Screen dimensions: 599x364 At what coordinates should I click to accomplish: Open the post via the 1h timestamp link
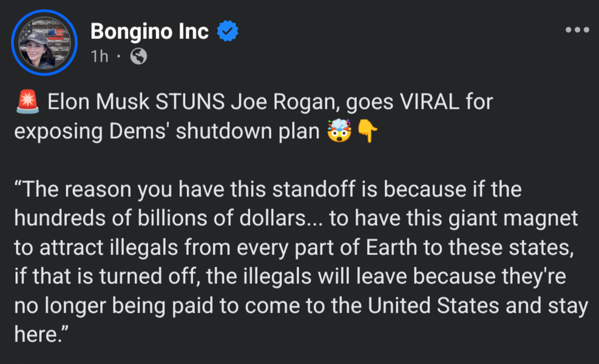[x=98, y=58]
